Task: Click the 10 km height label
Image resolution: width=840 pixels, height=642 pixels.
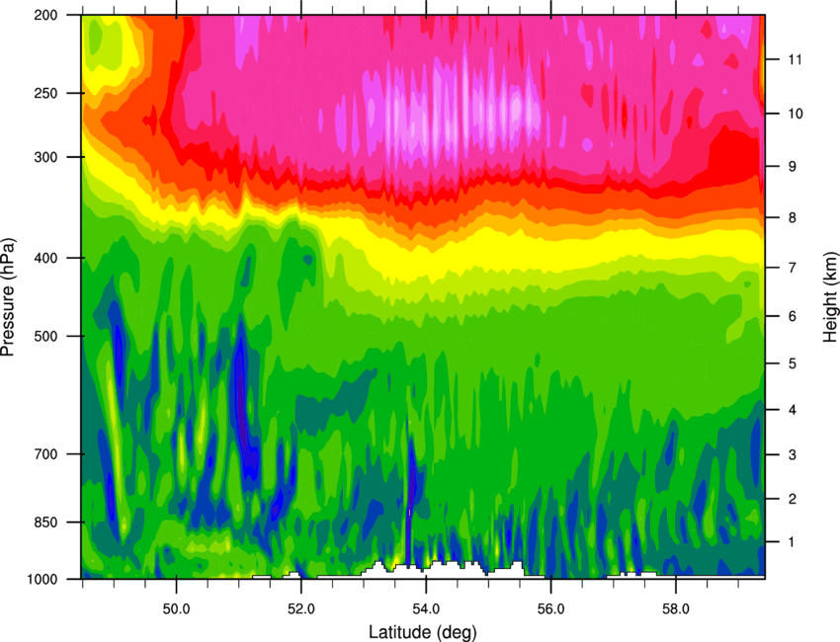Action: pos(796,114)
